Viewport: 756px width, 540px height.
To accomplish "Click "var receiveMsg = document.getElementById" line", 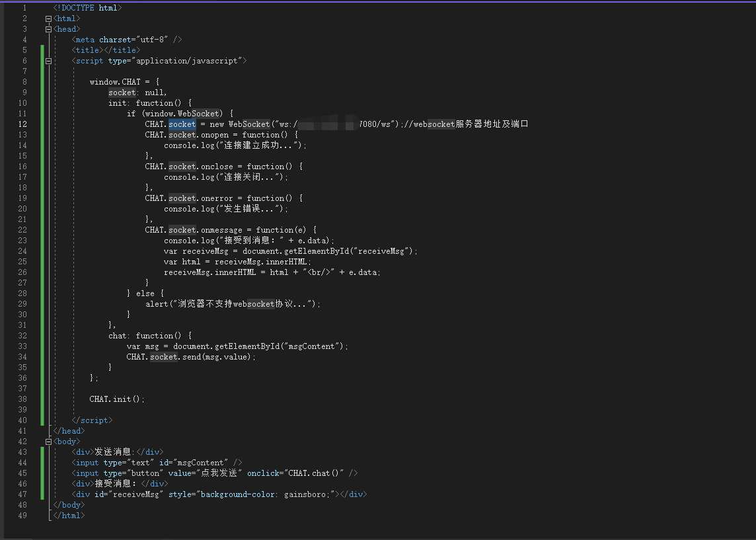I will click(x=291, y=251).
